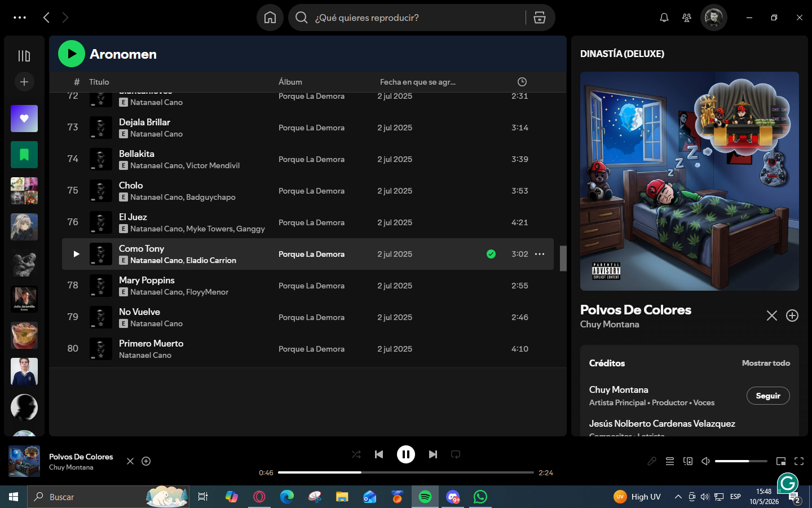Image resolution: width=812 pixels, height=508 pixels.
Task: Open Microsoft Edge from the taskbar
Action: [287, 497]
